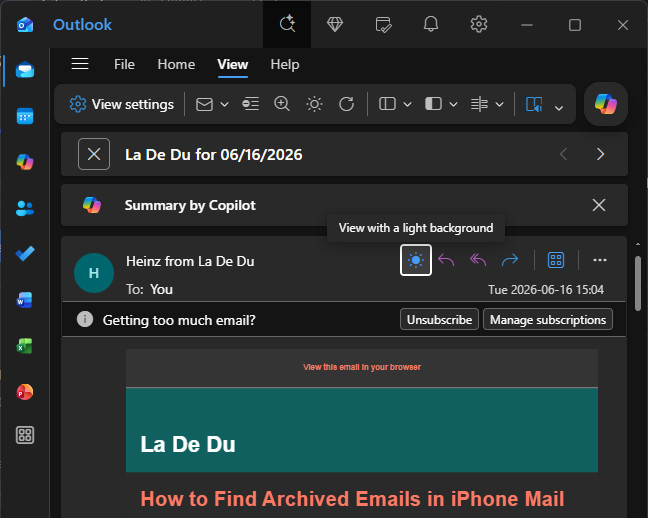Open Outlook settings gear

click(x=479, y=24)
